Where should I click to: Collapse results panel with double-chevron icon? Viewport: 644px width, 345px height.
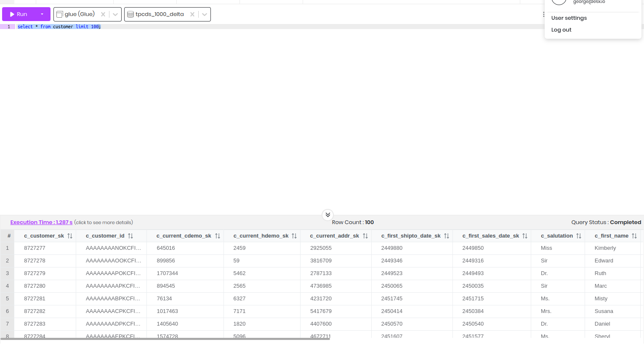(327, 215)
